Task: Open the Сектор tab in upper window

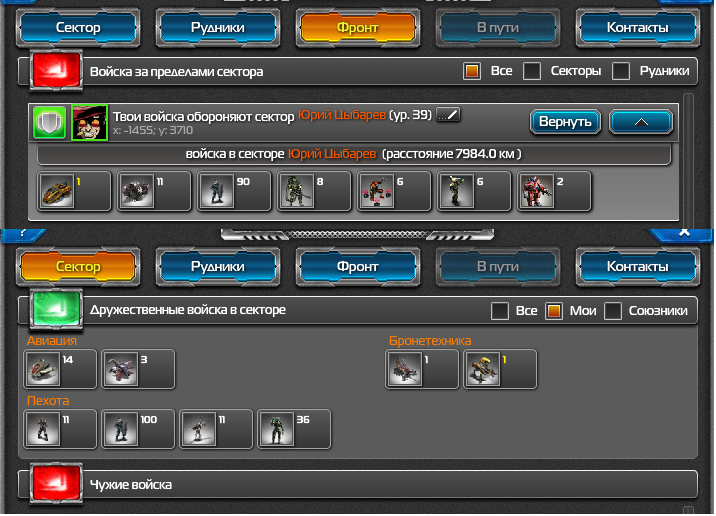Action: pyautogui.click(x=78, y=27)
